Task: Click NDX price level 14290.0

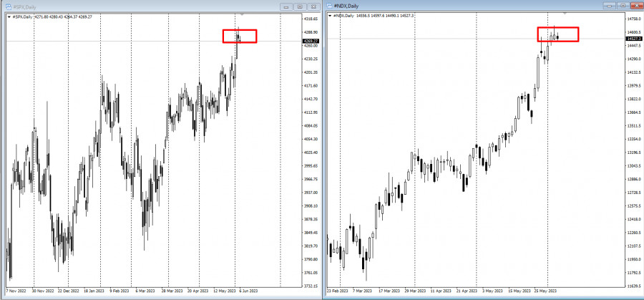Action: [x=635, y=59]
